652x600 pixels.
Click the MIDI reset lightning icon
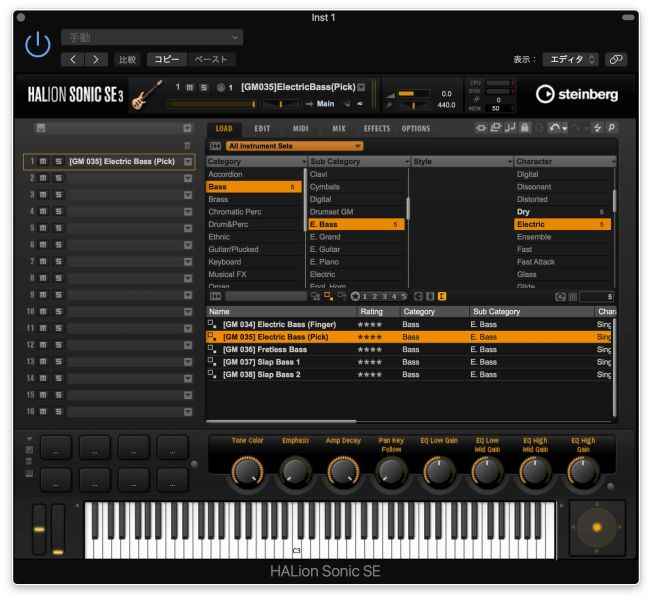click(597, 128)
